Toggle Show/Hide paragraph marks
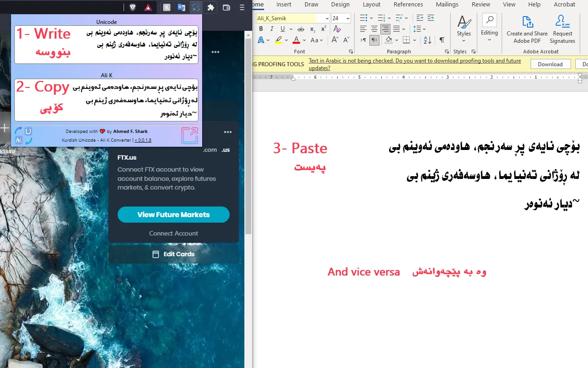The height and width of the screenshot is (368, 588). click(441, 40)
